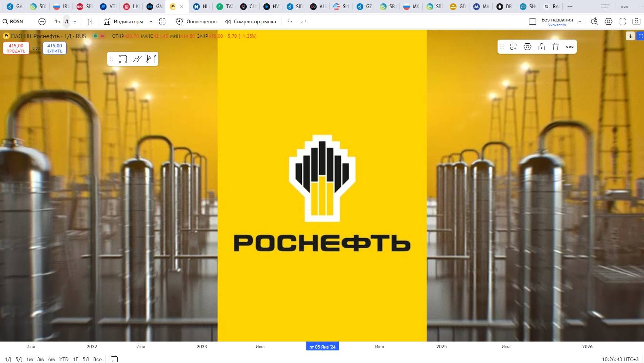Open timezone menu 10:26:43 UTC+3
Viewport: 644px width, 363px height.
(620, 359)
